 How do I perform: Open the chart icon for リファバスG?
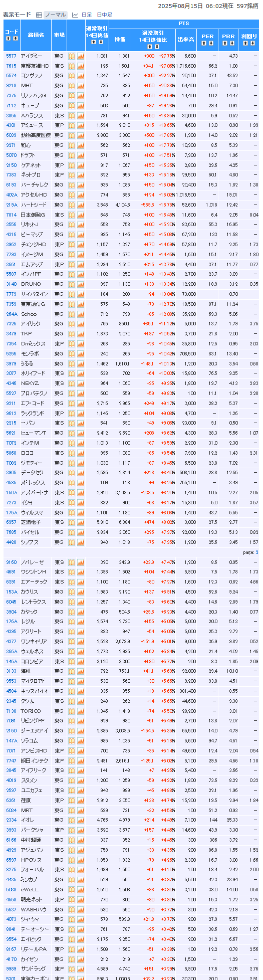[81, 96]
